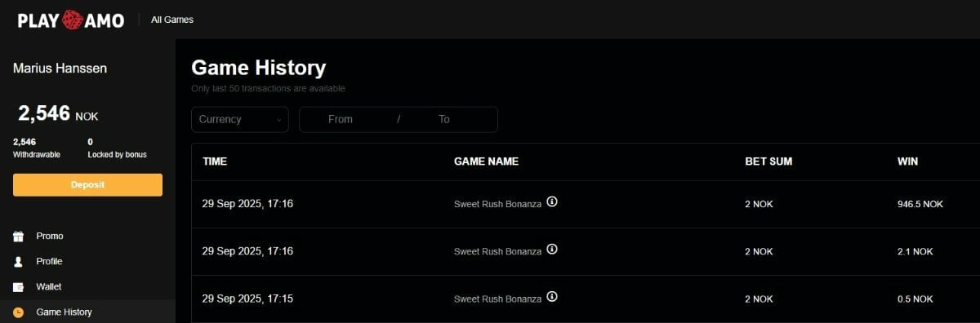This screenshot has height=323, width=980.
Task: Click the orange Deposit button
Action: tap(87, 185)
